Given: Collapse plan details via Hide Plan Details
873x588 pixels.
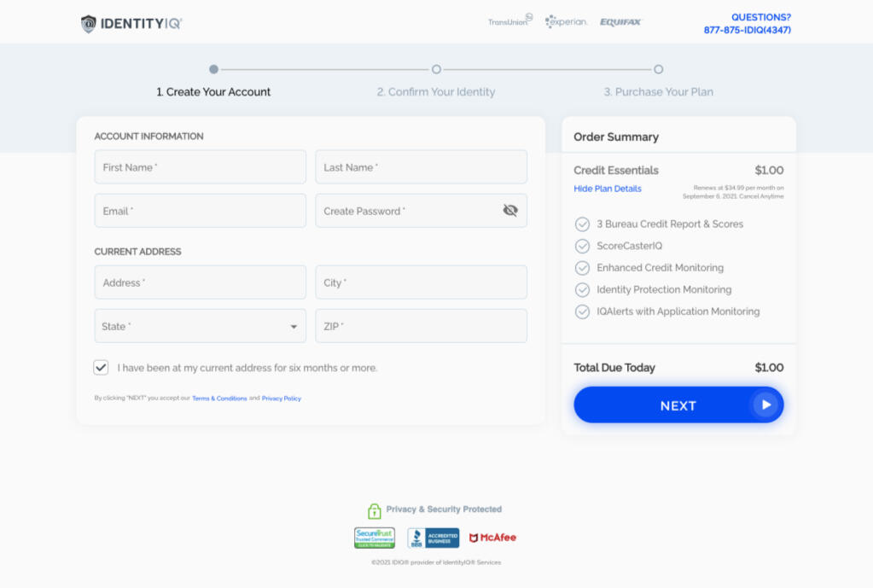Looking at the screenshot, I should pyautogui.click(x=607, y=189).
